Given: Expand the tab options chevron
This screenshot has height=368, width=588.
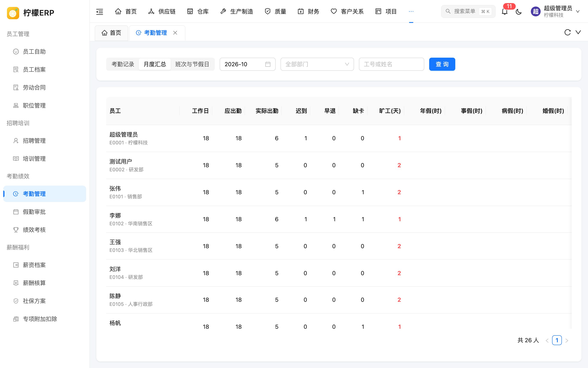Looking at the screenshot, I should click(578, 32).
